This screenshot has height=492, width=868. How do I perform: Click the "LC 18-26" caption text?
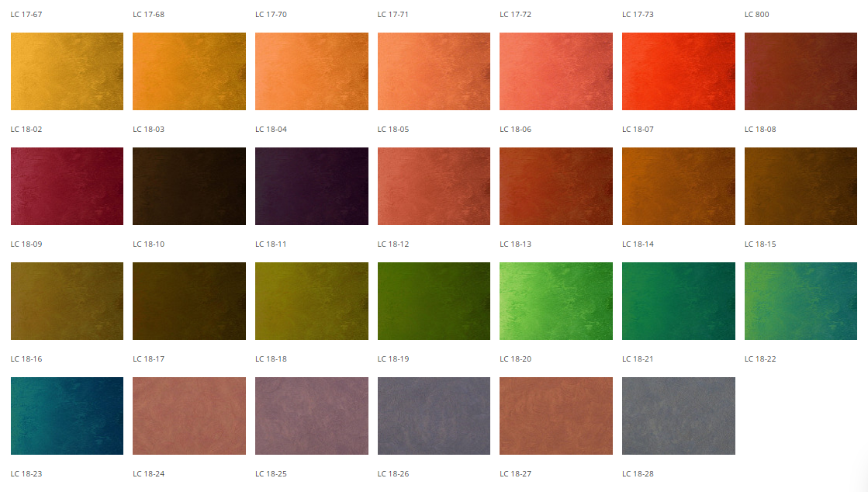[x=393, y=473]
